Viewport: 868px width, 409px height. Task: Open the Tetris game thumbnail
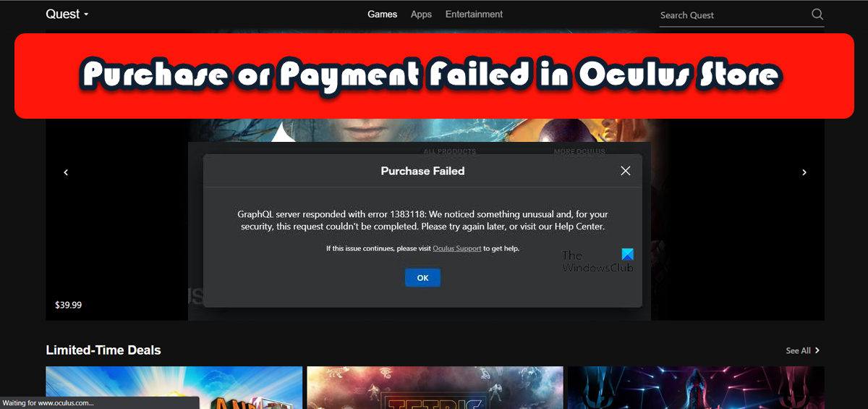tap(435, 387)
